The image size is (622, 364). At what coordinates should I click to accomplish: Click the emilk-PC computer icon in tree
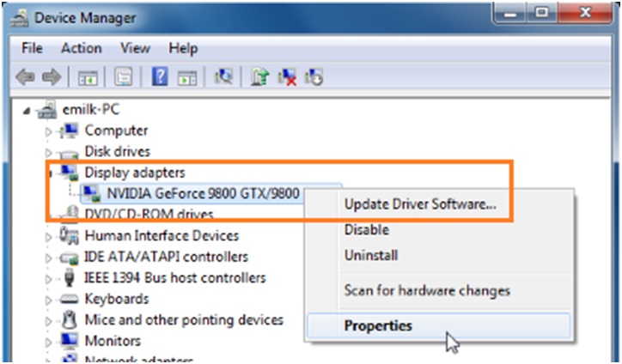tap(46, 110)
